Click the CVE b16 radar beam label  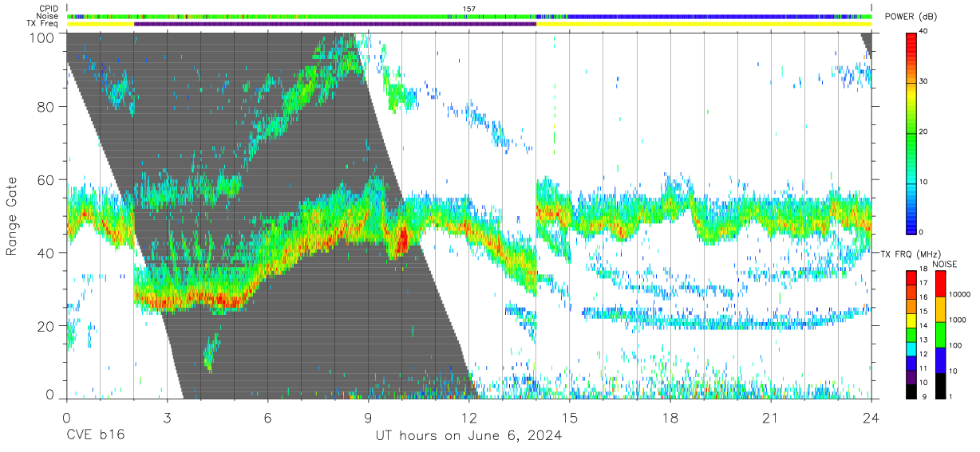[95, 436]
